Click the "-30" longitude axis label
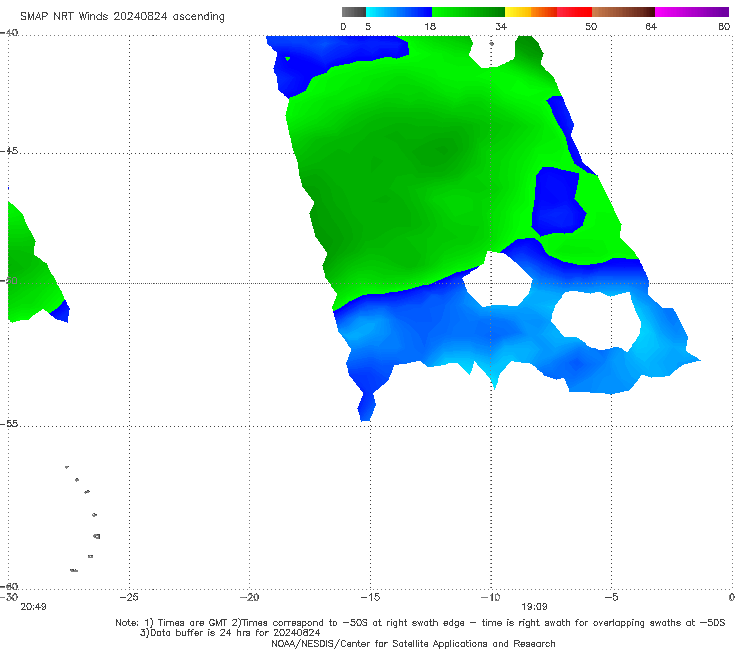This screenshot has width=740, height=650. [9, 597]
